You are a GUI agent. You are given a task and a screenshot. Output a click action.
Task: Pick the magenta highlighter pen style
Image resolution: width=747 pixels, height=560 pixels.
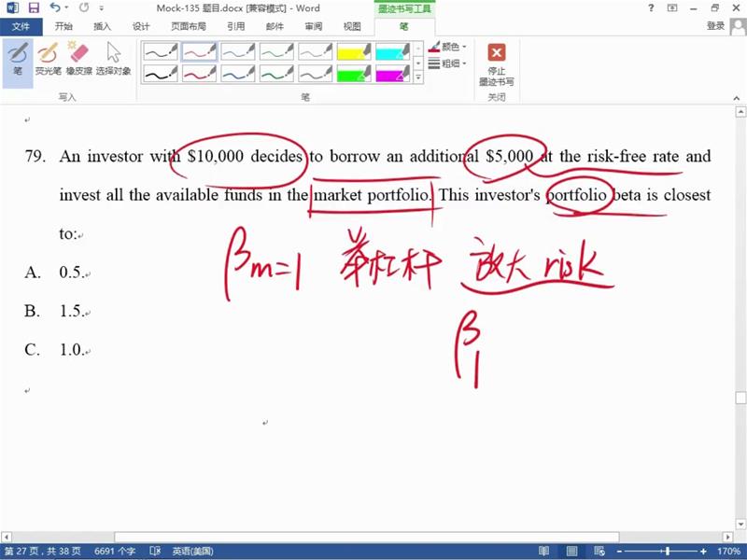tap(392, 74)
